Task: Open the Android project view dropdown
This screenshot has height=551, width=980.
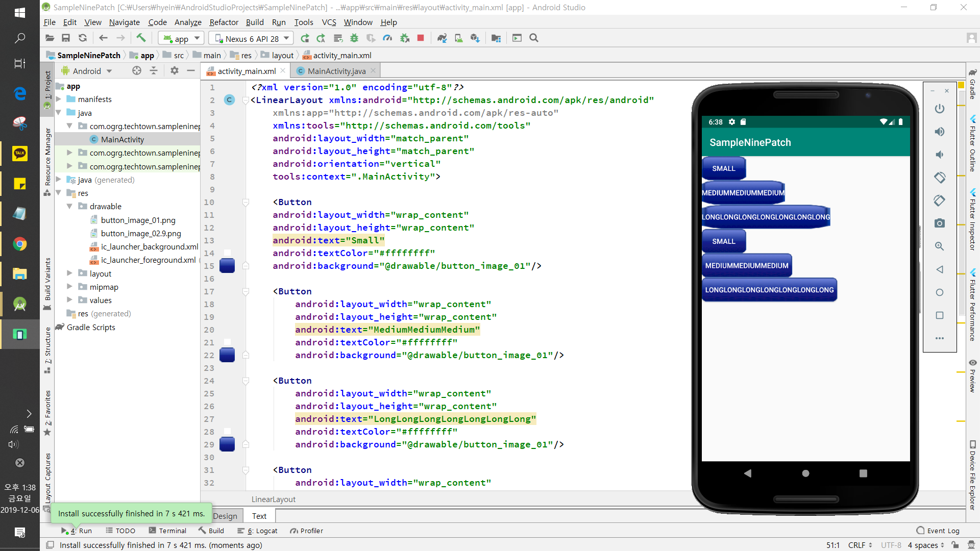Action: pyautogui.click(x=87, y=71)
